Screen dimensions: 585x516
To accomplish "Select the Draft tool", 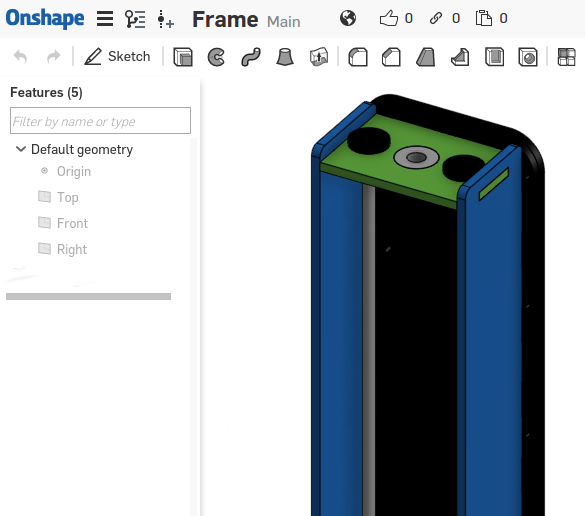I will [x=426, y=57].
